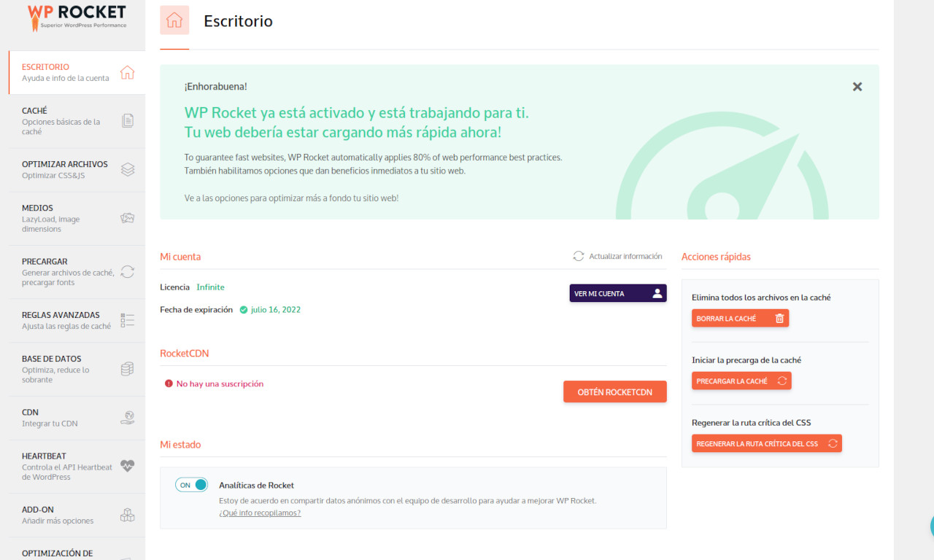Go to the CDN section
The image size is (934, 560).
[x=77, y=417]
